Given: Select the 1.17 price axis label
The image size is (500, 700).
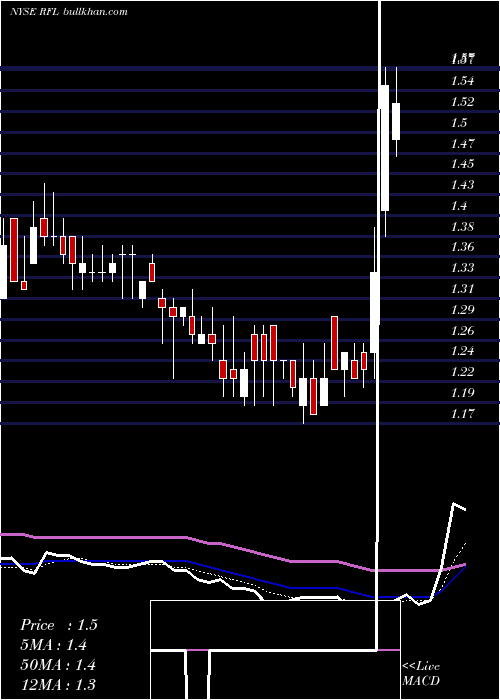Looking at the screenshot, I should coord(462,413).
